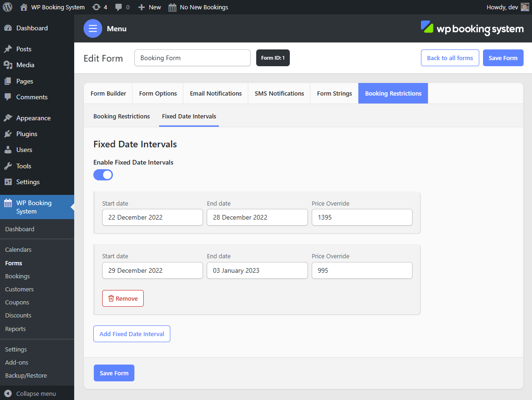This screenshot has height=400, width=532.
Task: Click the Form ID: 1 badge
Action: 273,58
